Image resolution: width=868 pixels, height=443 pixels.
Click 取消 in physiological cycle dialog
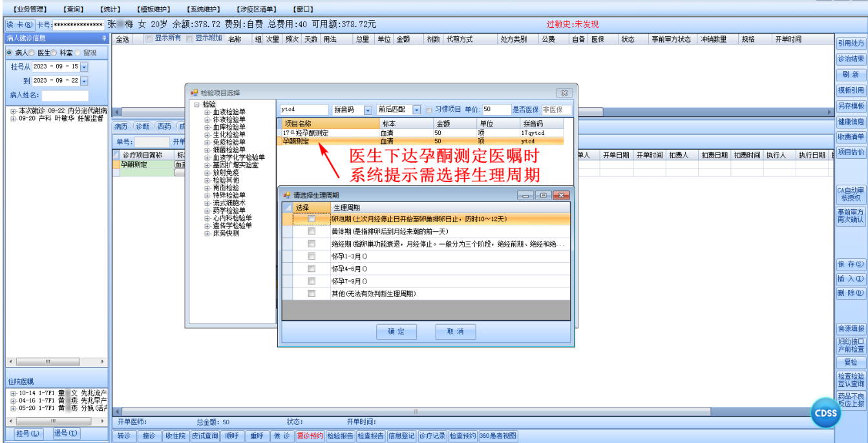456,332
